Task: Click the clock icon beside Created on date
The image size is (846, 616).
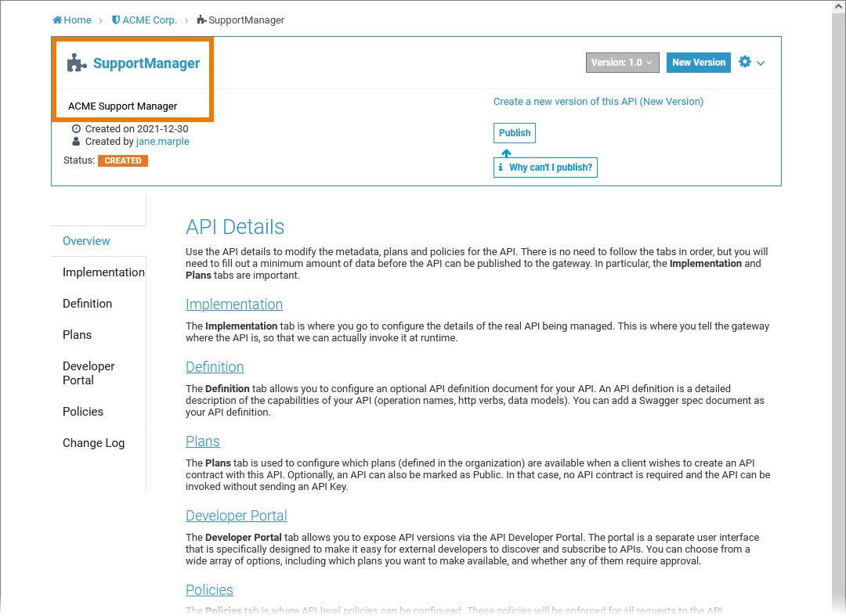Action: point(76,129)
